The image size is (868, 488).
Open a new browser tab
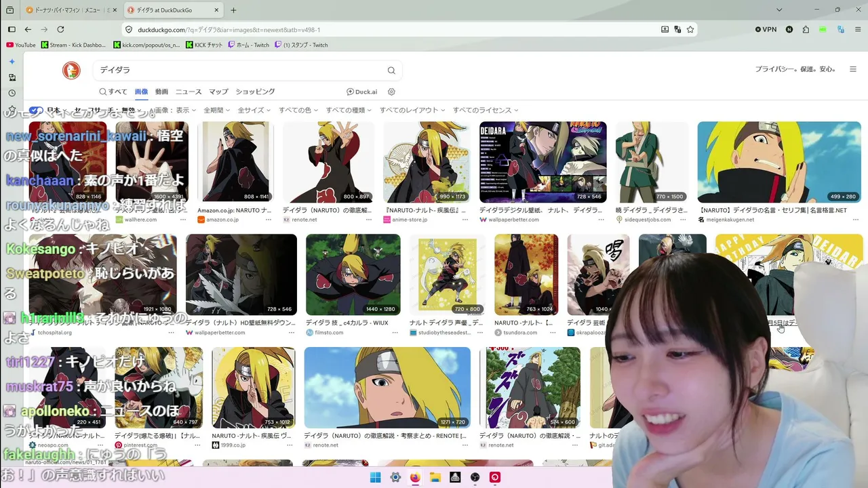click(x=233, y=10)
